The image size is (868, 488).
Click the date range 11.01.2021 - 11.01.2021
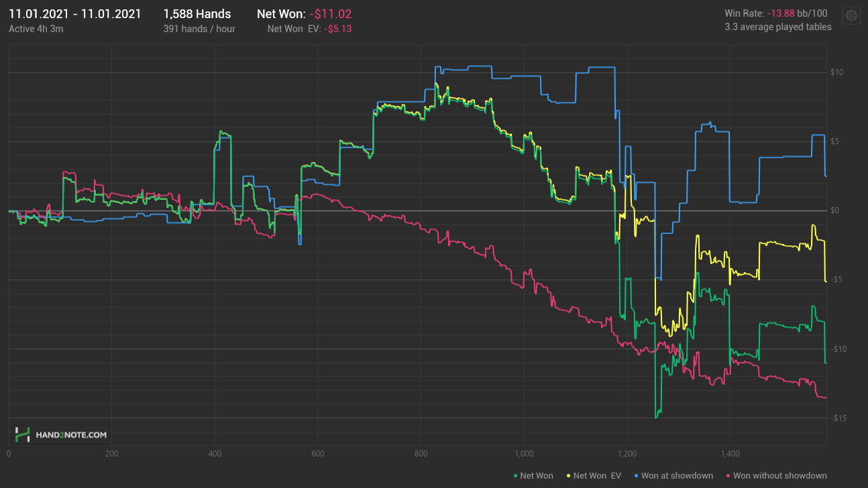(x=75, y=14)
